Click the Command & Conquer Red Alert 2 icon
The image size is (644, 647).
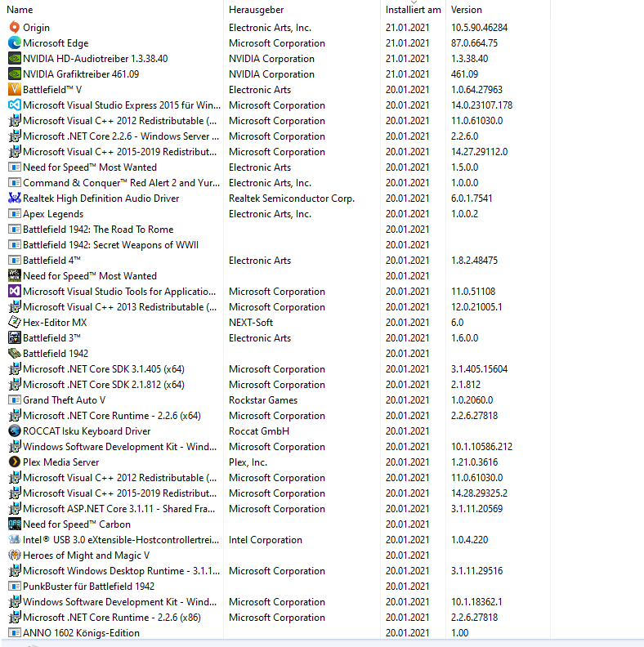pyautogui.click(x=15, y=183)
